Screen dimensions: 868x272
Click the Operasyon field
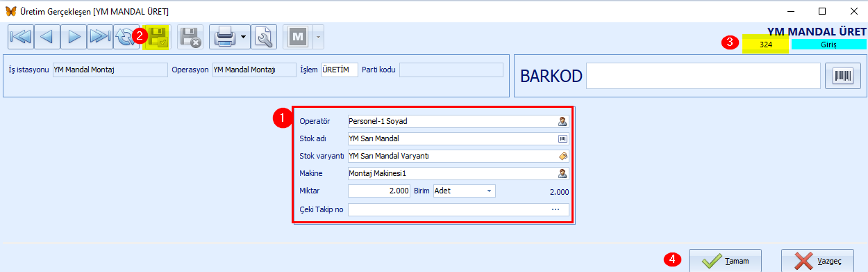pos(253,70)
